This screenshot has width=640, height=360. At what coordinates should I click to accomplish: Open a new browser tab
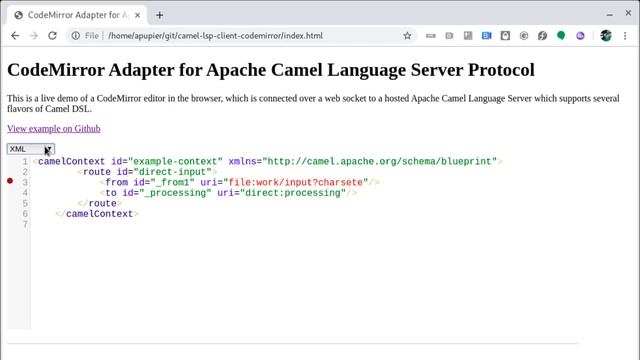(x=160, y=16)
